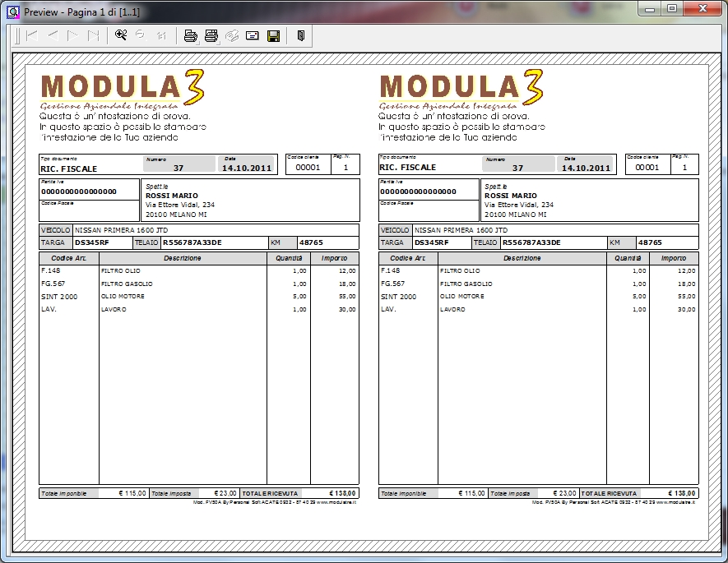Send the receipt by email using the envelope icon
This screenshot has width=728, height=563.
(x=252, y=35)
